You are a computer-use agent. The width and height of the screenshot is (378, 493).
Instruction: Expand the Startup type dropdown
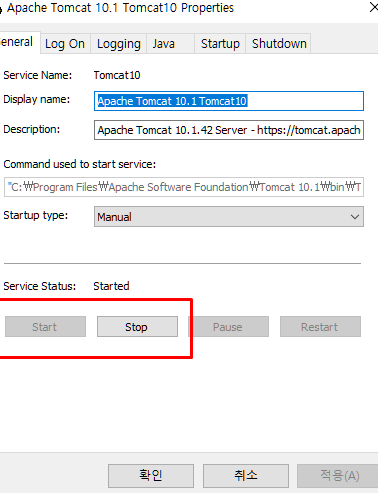pos(229,217)
